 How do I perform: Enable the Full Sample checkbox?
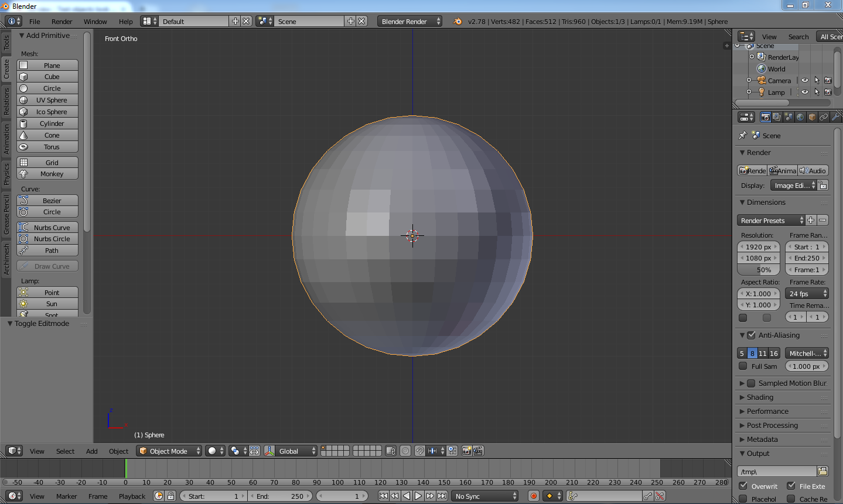[x=743, y=366]
